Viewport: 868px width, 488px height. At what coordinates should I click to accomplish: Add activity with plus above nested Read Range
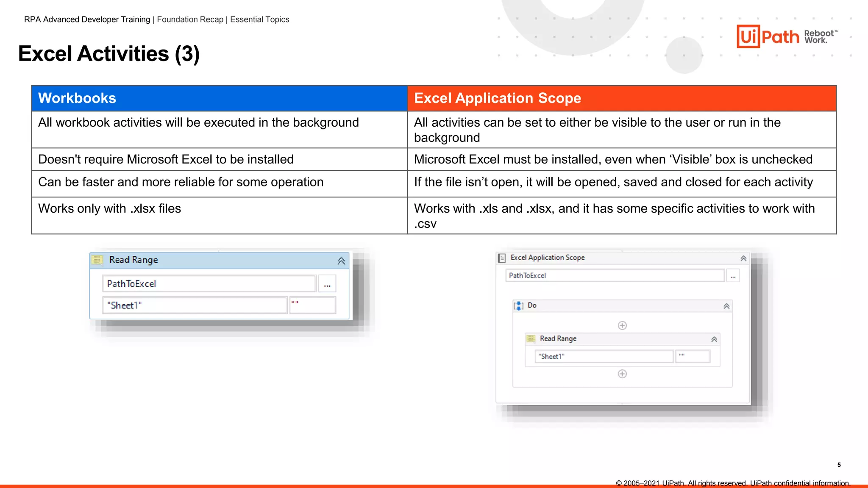pyautogui.click(x=622, y=325)
